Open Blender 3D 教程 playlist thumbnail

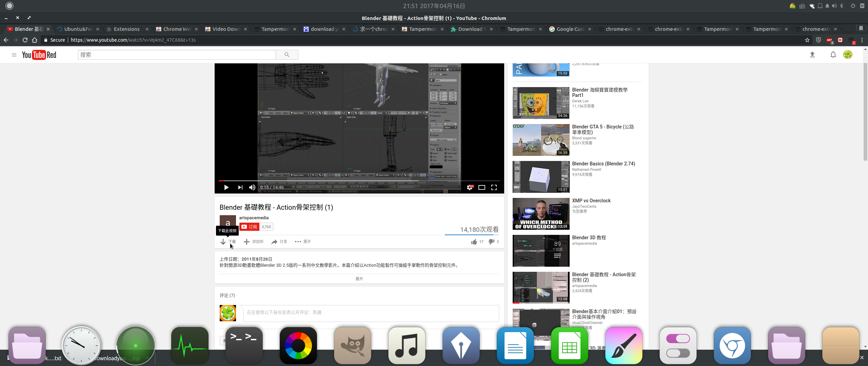[541, 251]
